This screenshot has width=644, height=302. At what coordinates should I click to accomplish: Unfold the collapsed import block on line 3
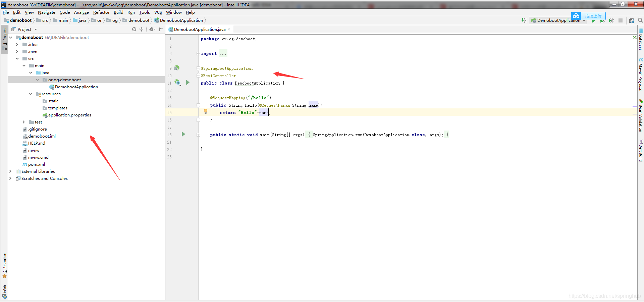pyautogui.click(x=198, y=54)
